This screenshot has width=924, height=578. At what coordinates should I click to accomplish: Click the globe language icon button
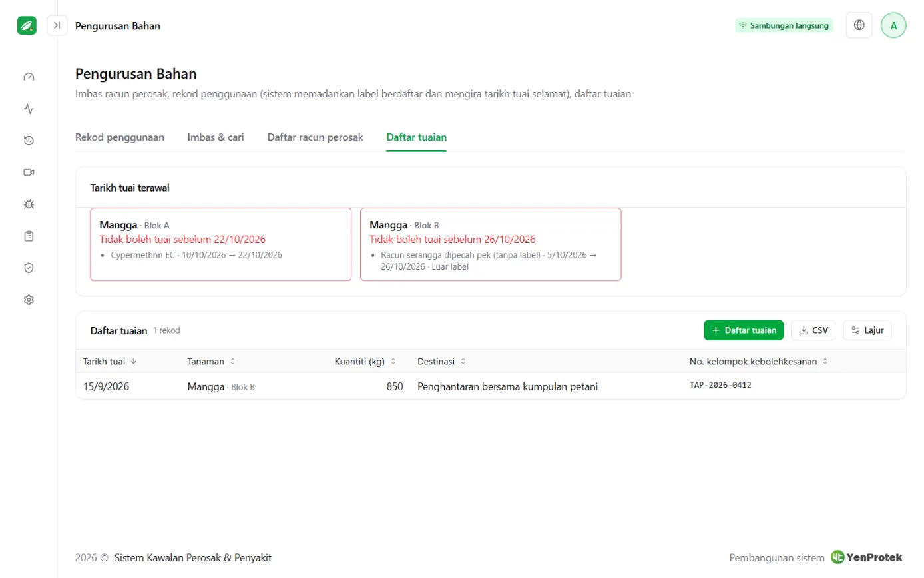[x=859, y=25]
